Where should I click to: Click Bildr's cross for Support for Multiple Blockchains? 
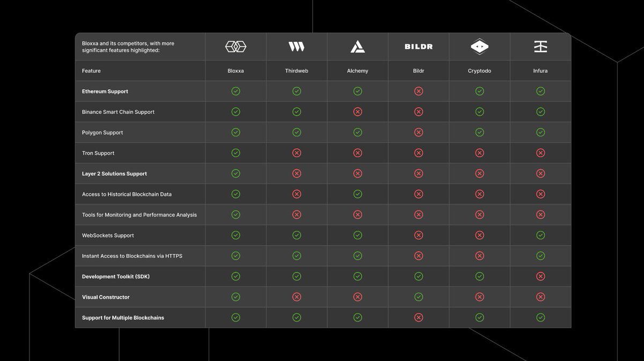coord(419,317)
